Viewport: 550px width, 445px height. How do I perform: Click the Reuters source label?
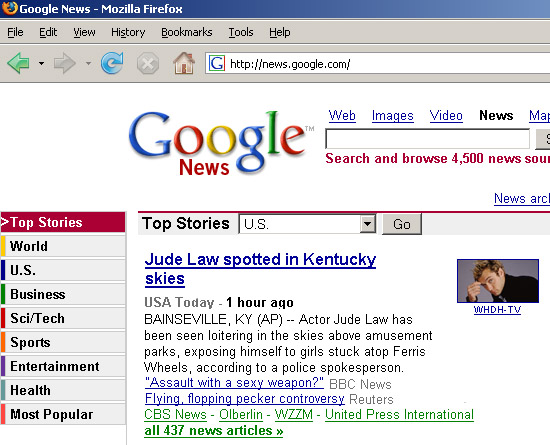pos(371,399)
